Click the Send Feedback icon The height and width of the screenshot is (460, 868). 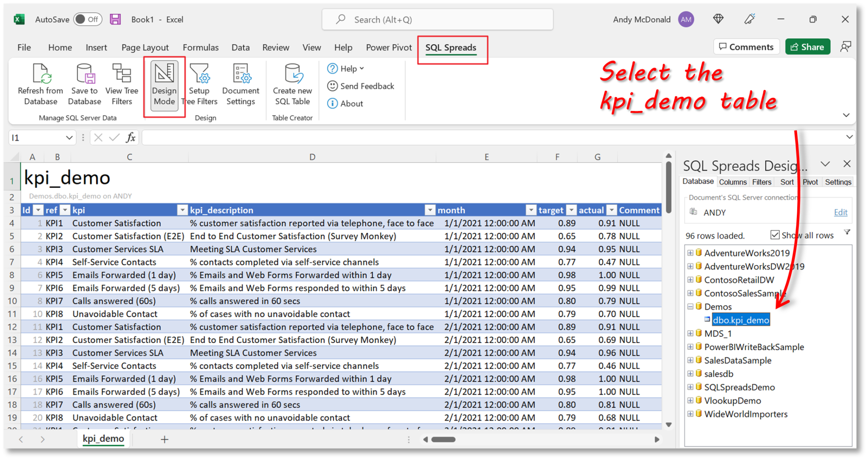pos(332,86)
